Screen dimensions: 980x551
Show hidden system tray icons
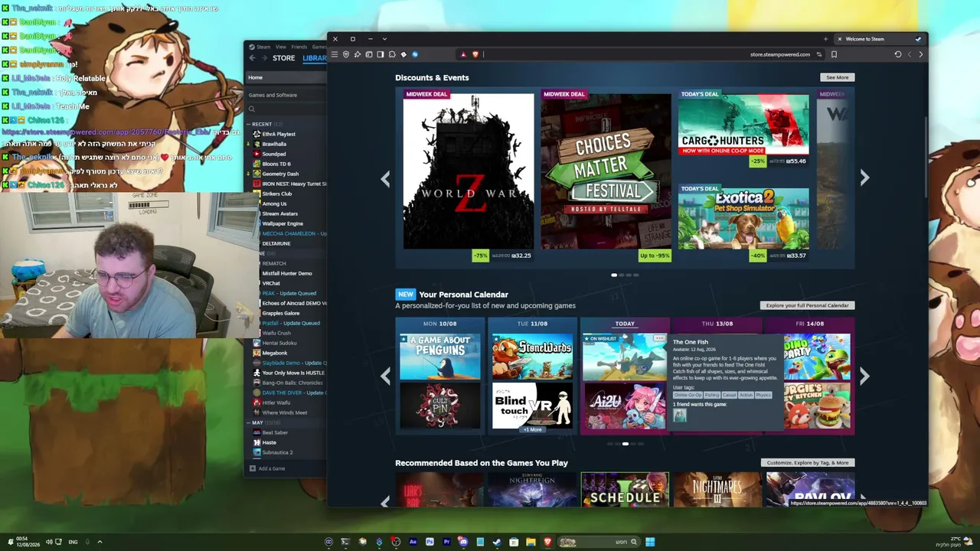(100, 542)
